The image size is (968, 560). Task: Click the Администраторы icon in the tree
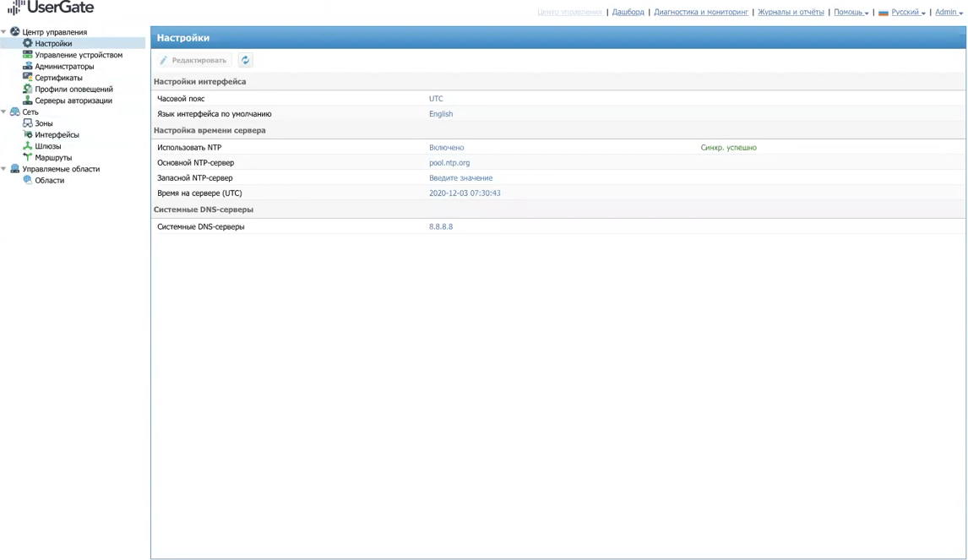(x=27, y=66)
